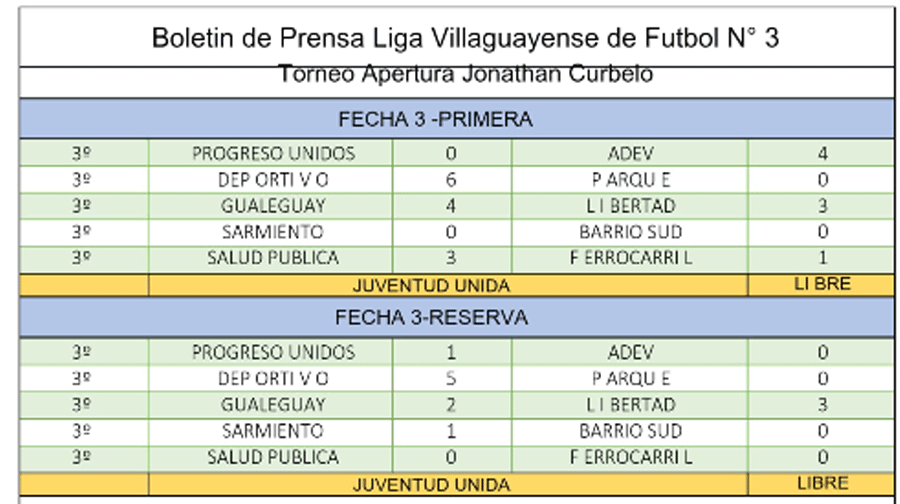Select DEPORTIVO's score of 6 cell

coord(451,180)
